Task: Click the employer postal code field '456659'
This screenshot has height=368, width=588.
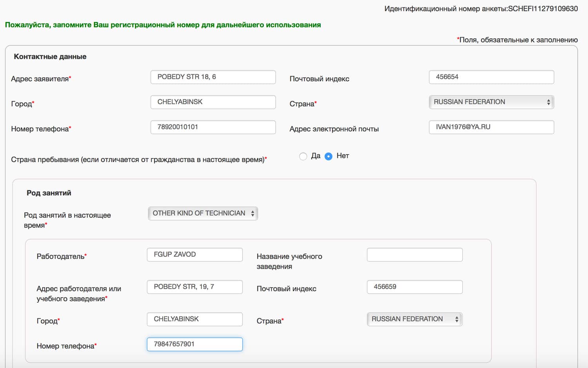Action: [414, 287]
